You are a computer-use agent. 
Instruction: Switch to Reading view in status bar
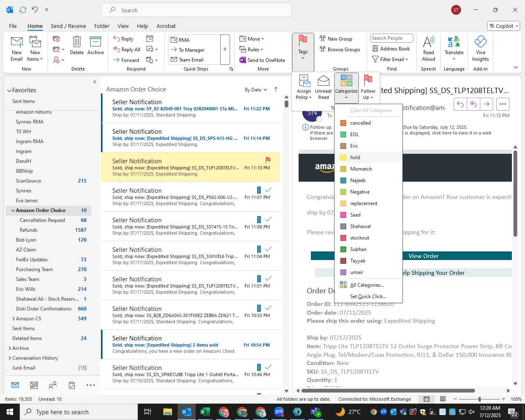coord(443,399)
